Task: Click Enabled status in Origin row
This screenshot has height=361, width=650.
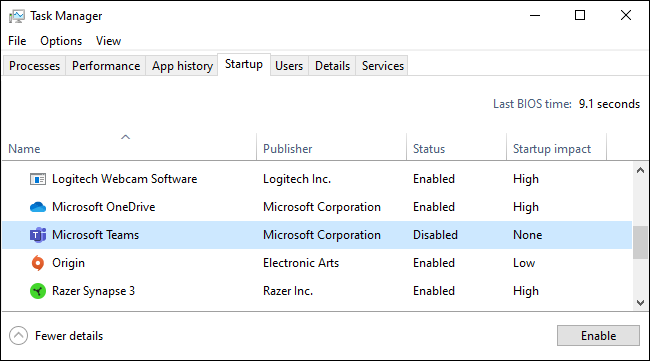Action: 434,263
